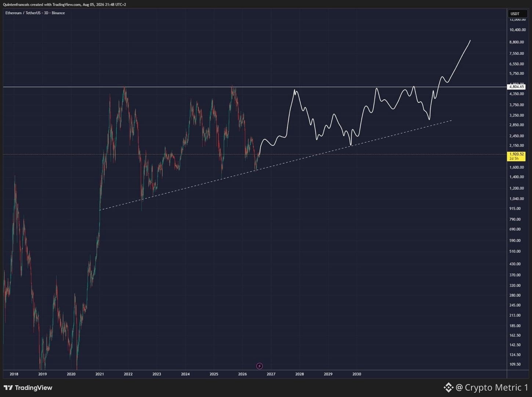Click the 430.00 price level
Viewport: 532px width, 397px height.
515,264
